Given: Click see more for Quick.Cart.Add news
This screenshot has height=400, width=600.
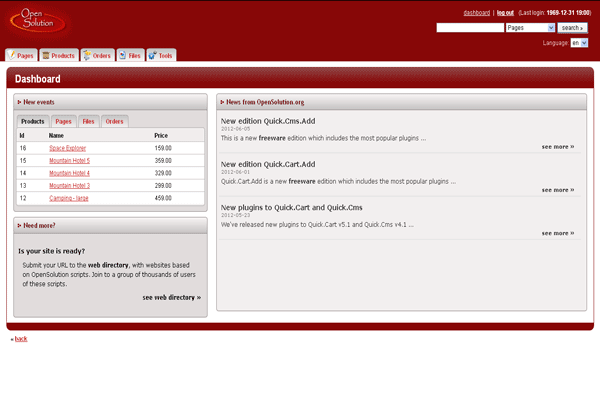Looking at the screenshot, I should (558, 190).
